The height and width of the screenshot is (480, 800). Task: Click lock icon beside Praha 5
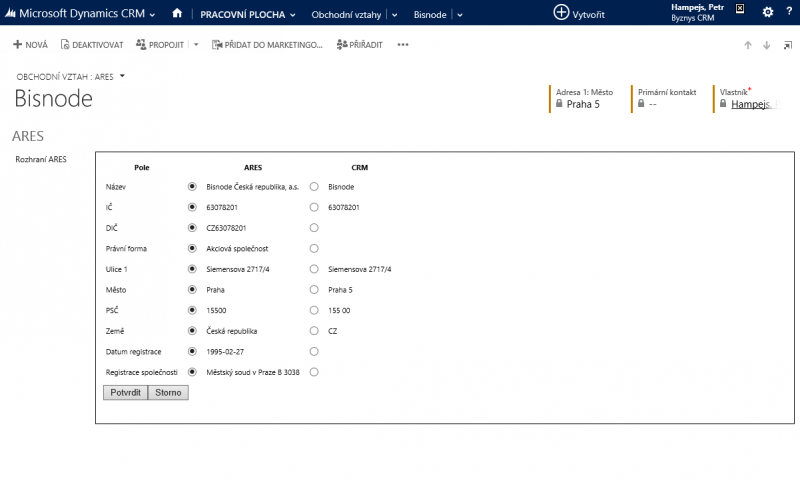click(x=559, y=104)
